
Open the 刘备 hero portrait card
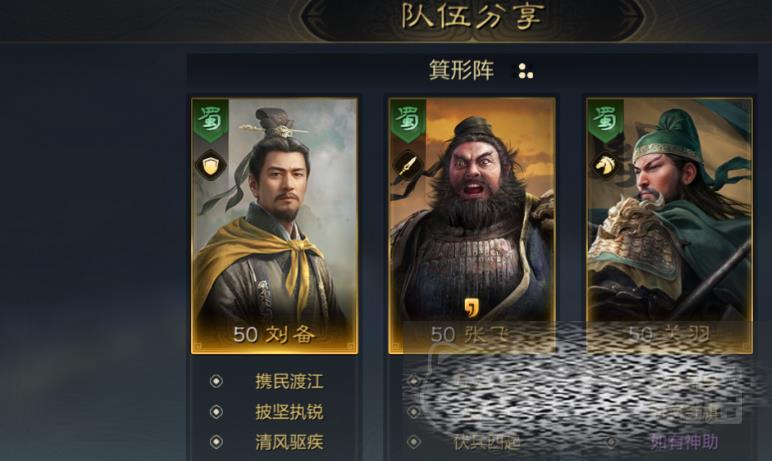point(274,226)
